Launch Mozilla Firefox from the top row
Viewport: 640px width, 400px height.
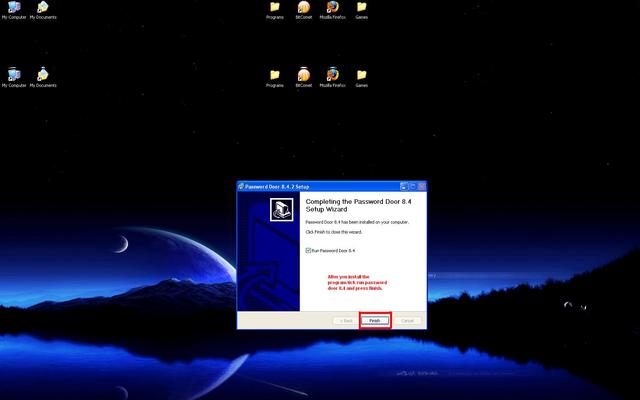(333, 8)
